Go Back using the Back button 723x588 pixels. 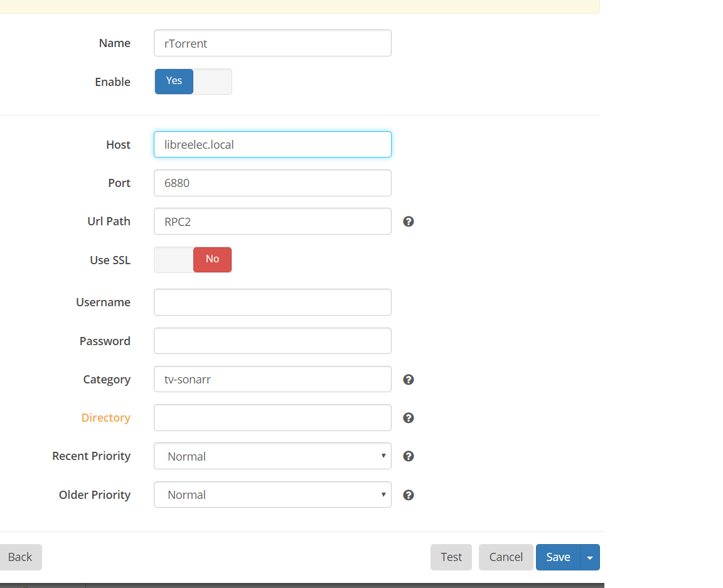point(20,557)
